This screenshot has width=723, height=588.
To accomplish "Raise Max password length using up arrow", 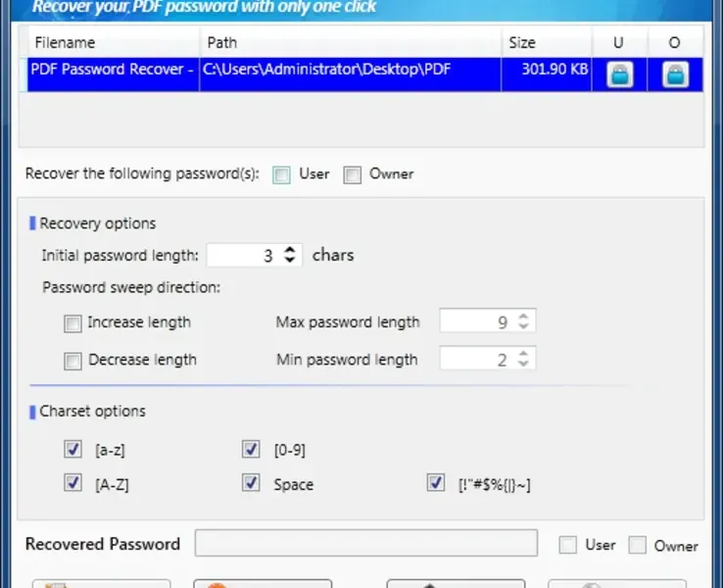I will pyautogui.click(x=523, y=316).
